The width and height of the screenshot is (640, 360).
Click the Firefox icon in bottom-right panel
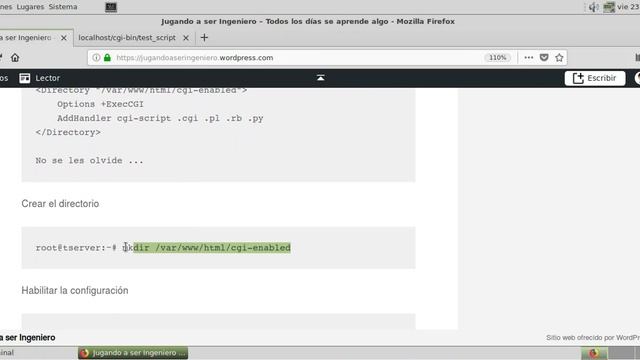click(x=594, y=353)
